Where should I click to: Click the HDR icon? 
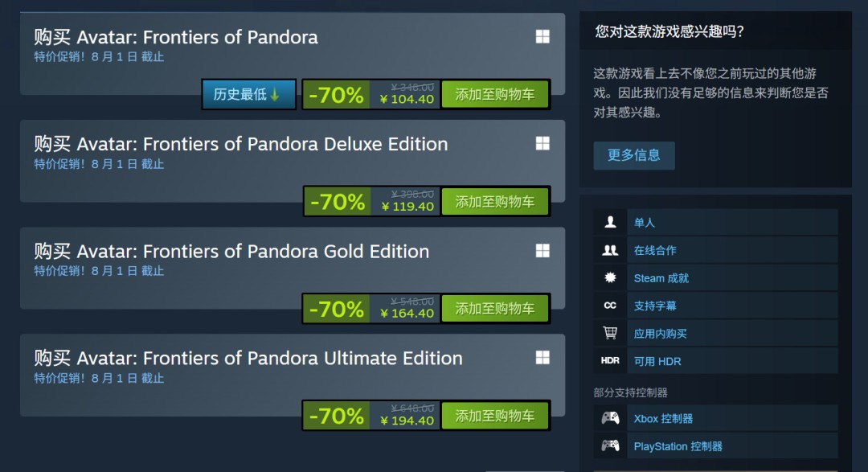pyautogui.click(x=610, y=361)
